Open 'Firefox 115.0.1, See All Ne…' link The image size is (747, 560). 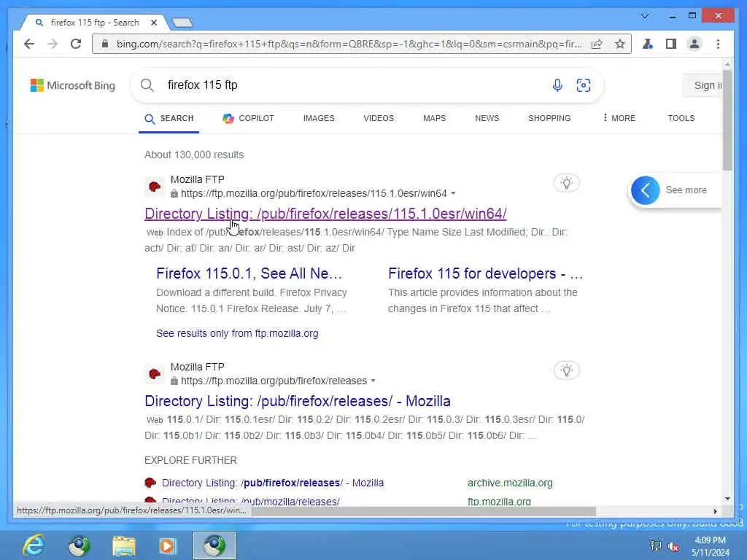tap(249, 273)
